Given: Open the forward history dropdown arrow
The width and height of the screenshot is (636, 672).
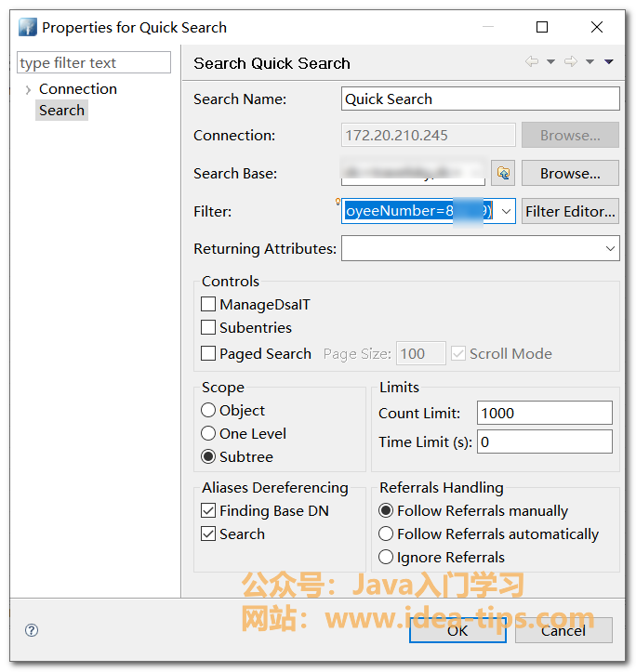Looking at the screenshot, I should [590, 61].
